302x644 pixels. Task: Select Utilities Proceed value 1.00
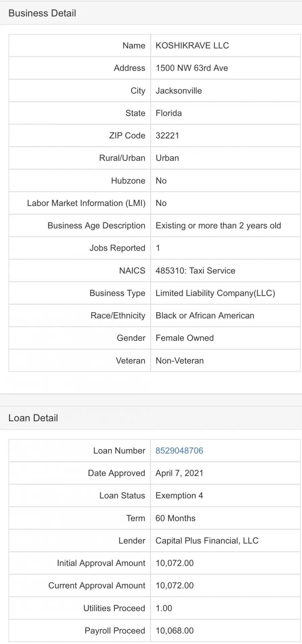click(x=164, y=608)
